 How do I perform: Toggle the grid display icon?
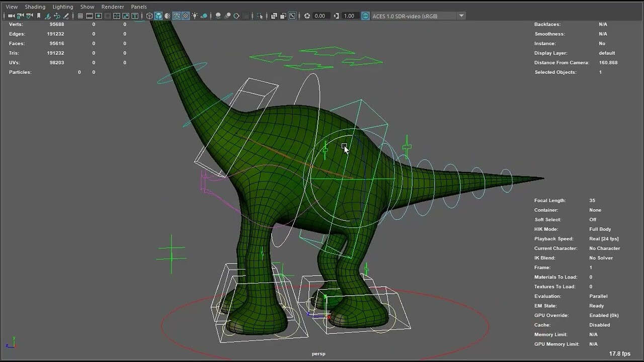(x=80, y=16)
